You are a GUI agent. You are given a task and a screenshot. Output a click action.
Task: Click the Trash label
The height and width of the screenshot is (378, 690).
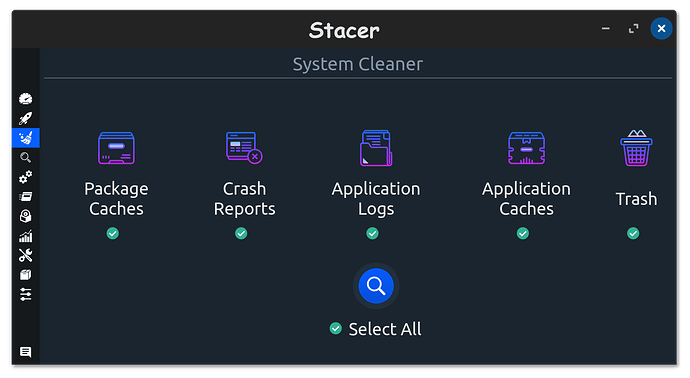(636, 199)
